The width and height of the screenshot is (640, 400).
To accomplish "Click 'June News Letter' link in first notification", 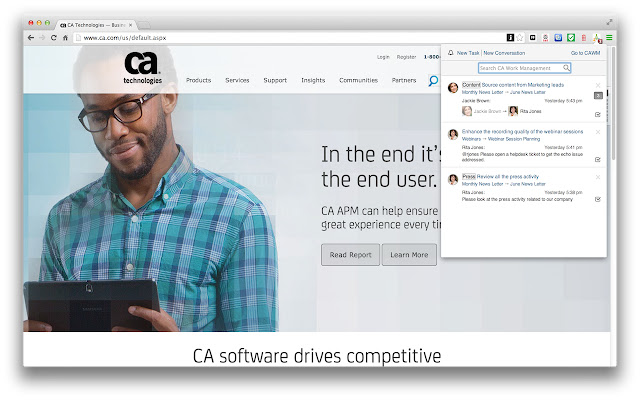I will pyautogui.click(x=527, y=92).
